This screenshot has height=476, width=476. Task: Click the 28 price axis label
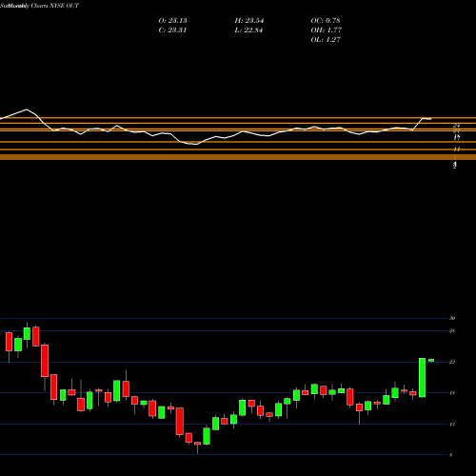pos(452,331)
